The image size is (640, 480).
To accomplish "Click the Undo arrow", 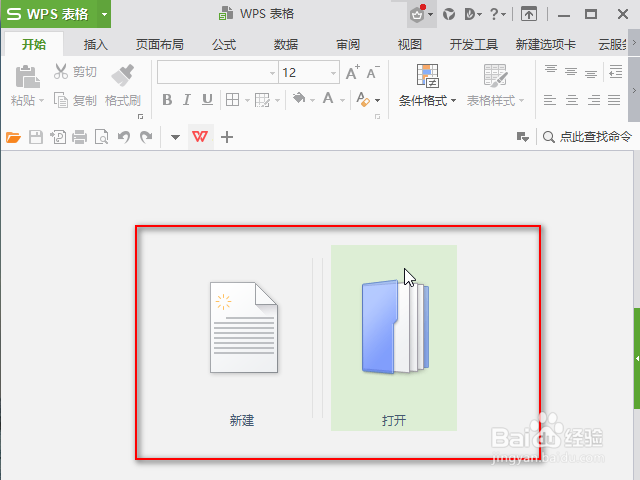I will pyautogui.click(x=124, y=137).
